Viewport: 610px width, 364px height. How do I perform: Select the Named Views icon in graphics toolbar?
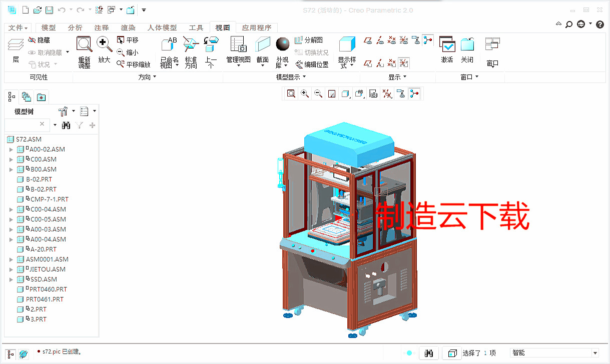(x=358, y=93)
